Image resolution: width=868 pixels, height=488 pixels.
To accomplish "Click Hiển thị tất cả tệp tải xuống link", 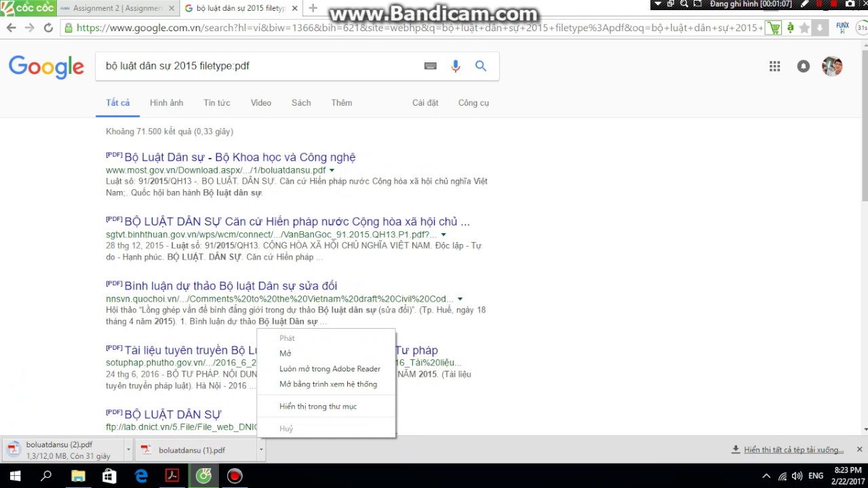I will tap(793, 450).
